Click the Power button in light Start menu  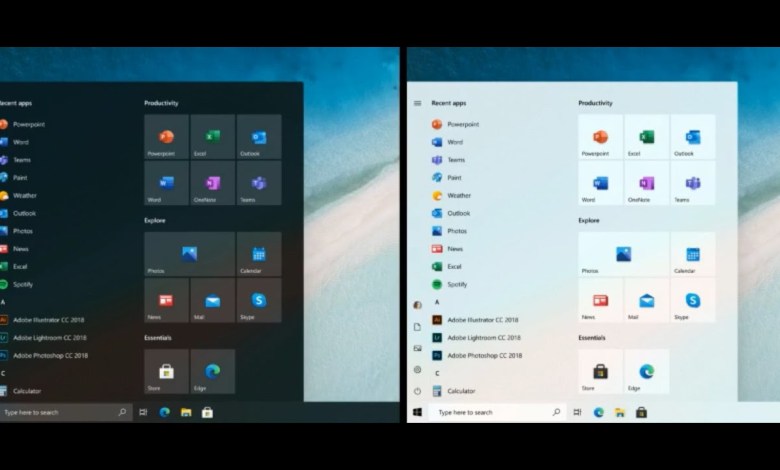pos(417,391)
